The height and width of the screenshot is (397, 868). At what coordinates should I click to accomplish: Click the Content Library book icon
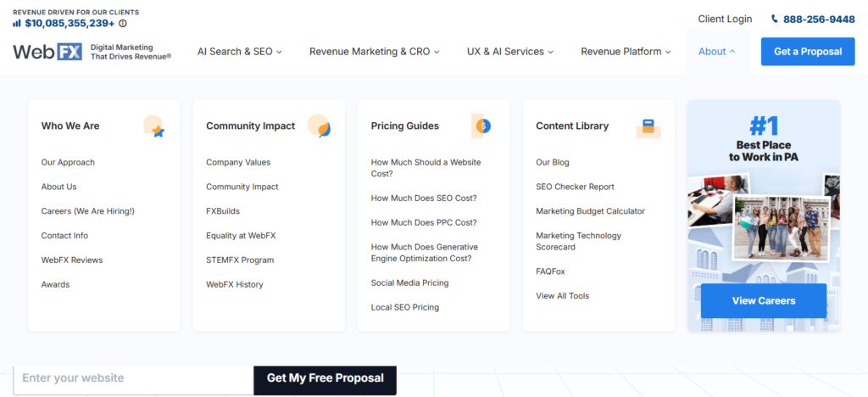(648, 128)
